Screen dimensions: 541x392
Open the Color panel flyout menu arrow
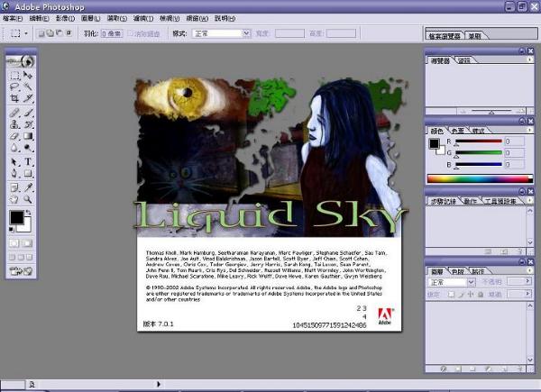click(529, 130)
